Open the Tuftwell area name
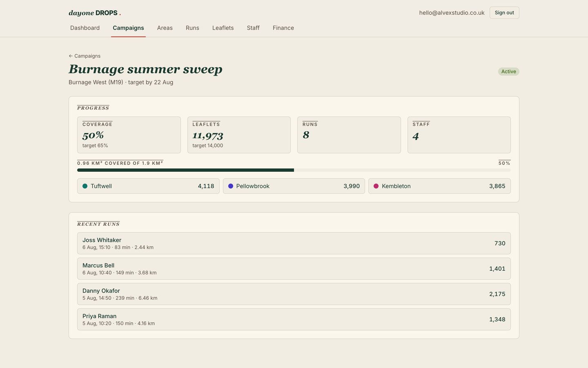588x368 pixels. 101,186
